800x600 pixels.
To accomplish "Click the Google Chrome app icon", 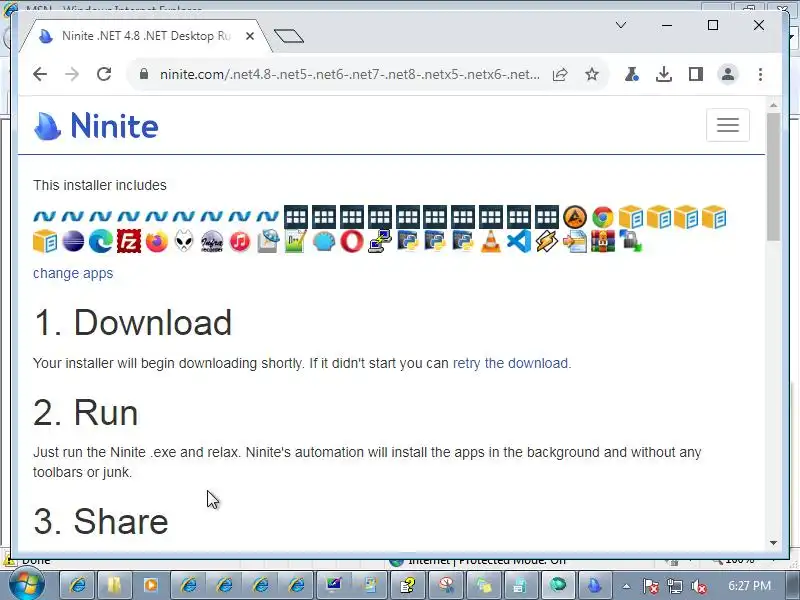I will [603, 218].
